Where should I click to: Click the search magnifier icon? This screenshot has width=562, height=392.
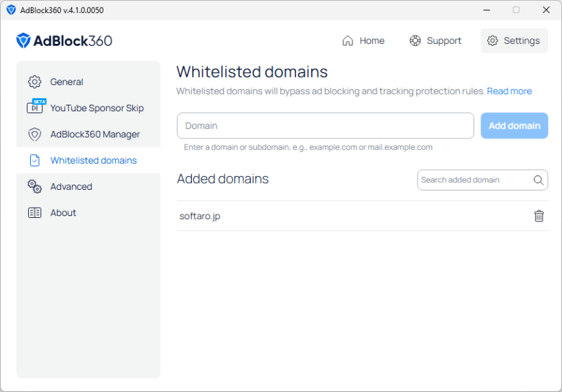click(539, 180)
